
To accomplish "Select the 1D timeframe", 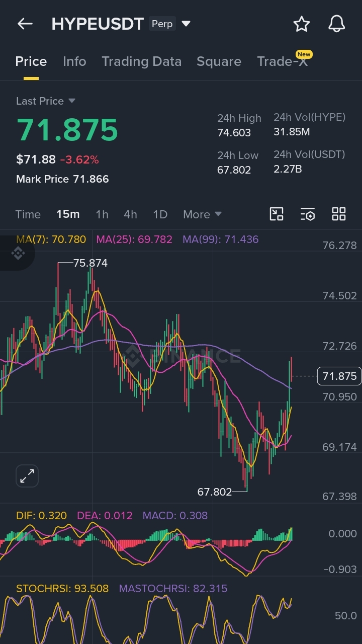I will tap(160, 214).
